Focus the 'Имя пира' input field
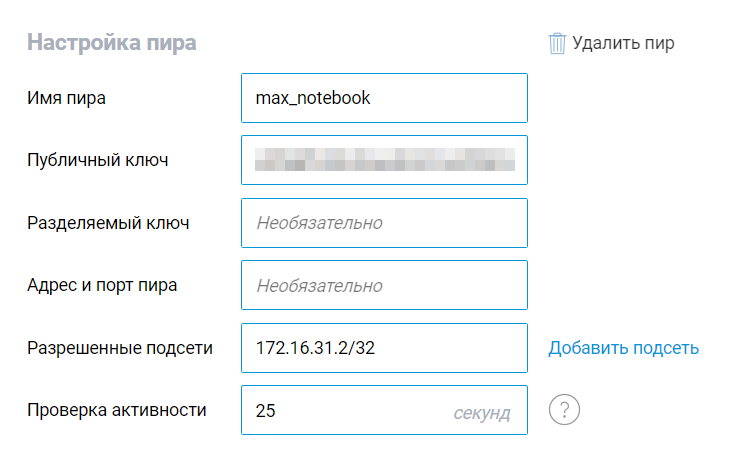This screenshot has height=461, width=751. pyautogui.click(x=384, y=98)
